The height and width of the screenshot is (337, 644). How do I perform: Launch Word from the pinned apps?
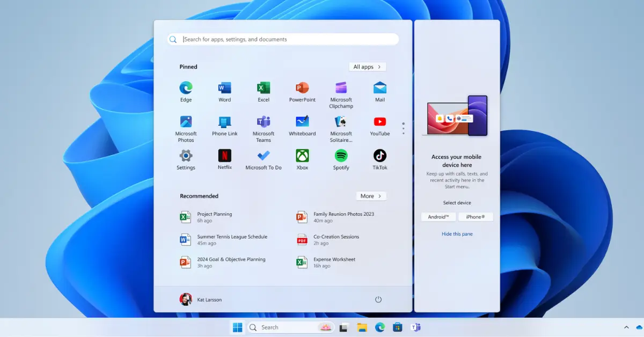(224, 88)
